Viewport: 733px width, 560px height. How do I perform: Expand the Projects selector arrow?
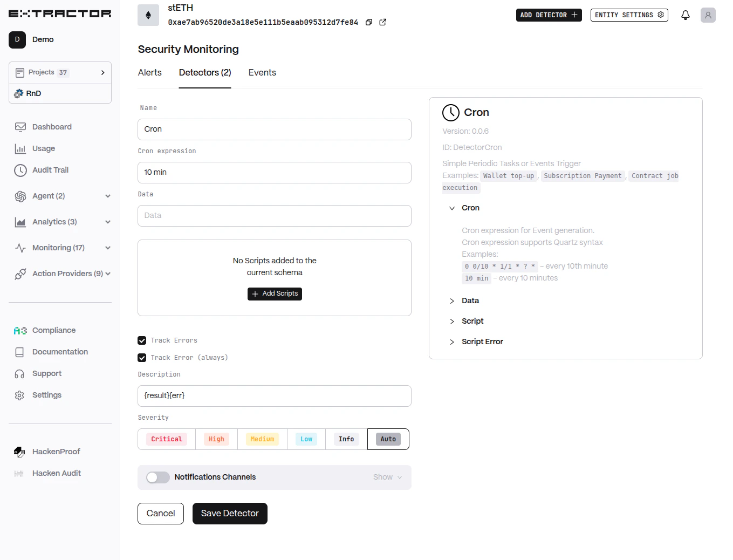click(x=103, y=72)
